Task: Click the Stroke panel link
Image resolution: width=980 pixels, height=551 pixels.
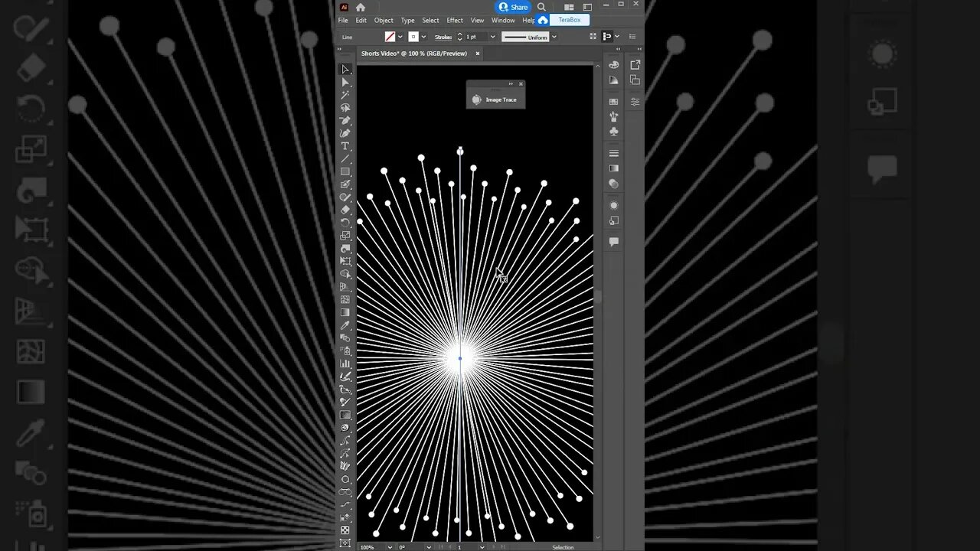Action: point(443,37)
